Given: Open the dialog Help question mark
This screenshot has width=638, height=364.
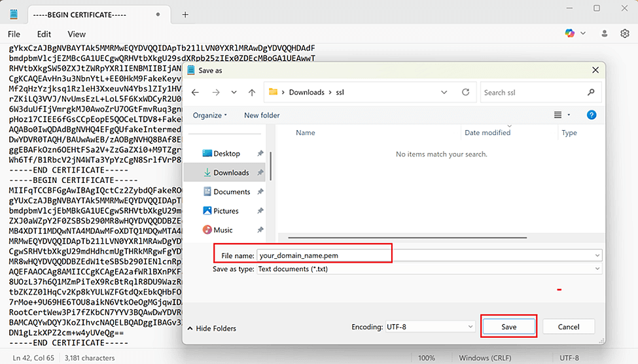Looking at the screenshot, I should pyautogui.click(x=591, y=115).
